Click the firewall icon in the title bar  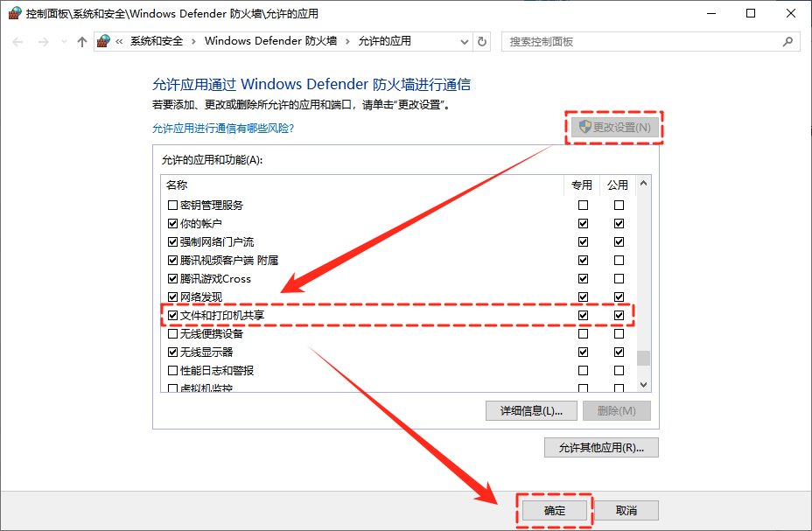coord(15,13)
